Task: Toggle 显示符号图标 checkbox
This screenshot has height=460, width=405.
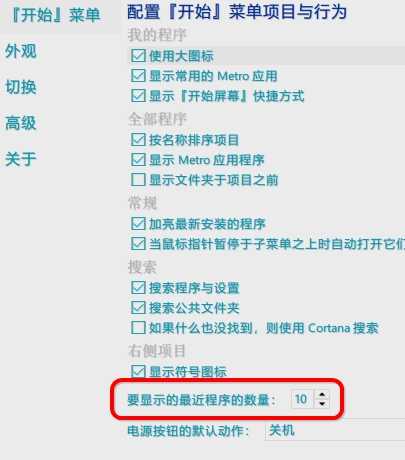Action: coord(138,371)
